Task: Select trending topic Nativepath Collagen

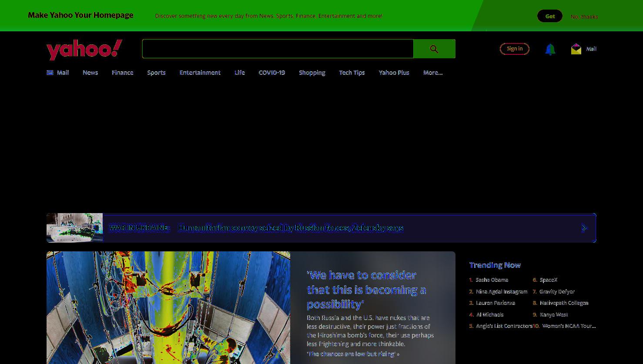Action: [564, 303]
